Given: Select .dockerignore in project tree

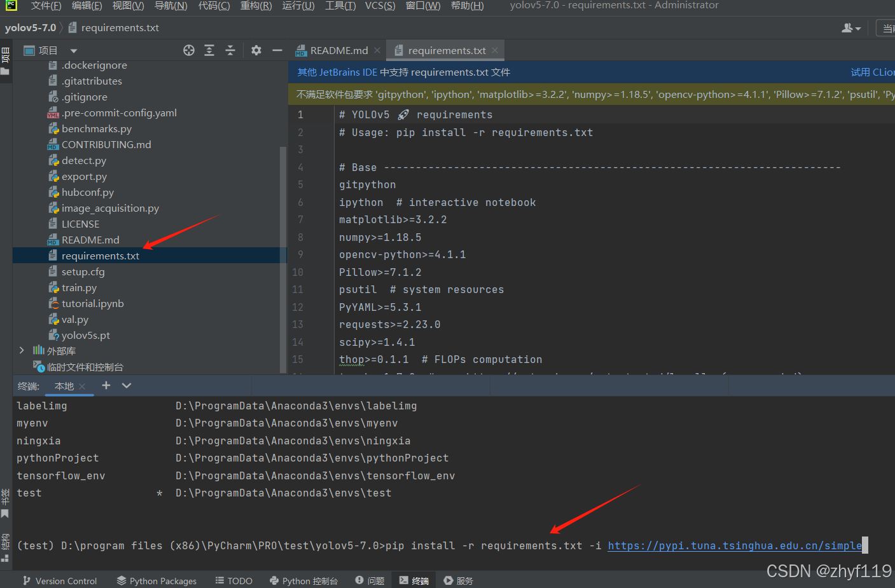Looking at the screenshot, I should point(94,65).
